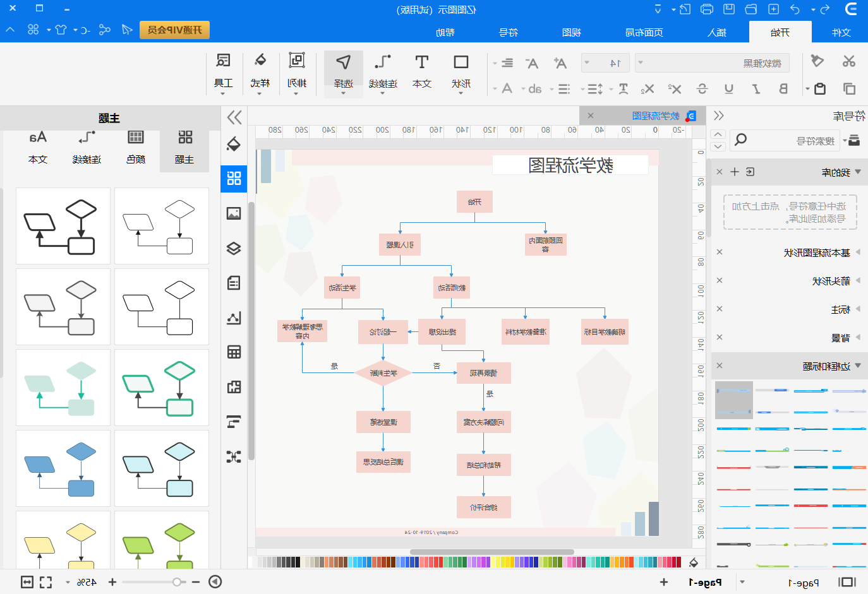Toggle Bold formatting
Screen dimensions: 868x594
pyautogui.click(x=783, y=89)
